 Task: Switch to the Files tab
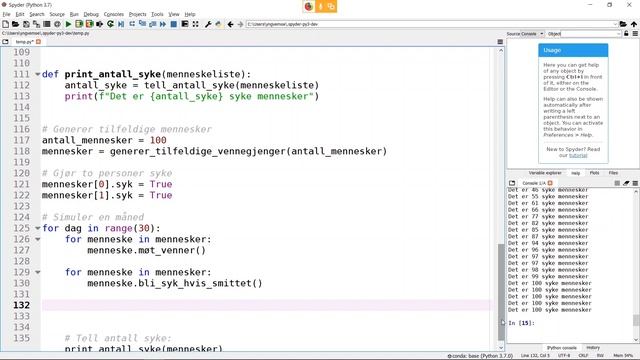[x=613, y=173]
